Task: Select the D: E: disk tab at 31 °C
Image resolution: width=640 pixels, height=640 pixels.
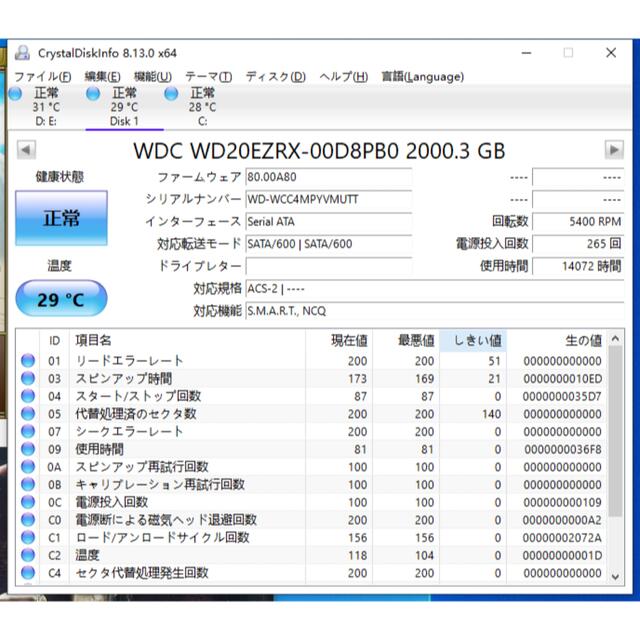Action: (x=46, y=107)
